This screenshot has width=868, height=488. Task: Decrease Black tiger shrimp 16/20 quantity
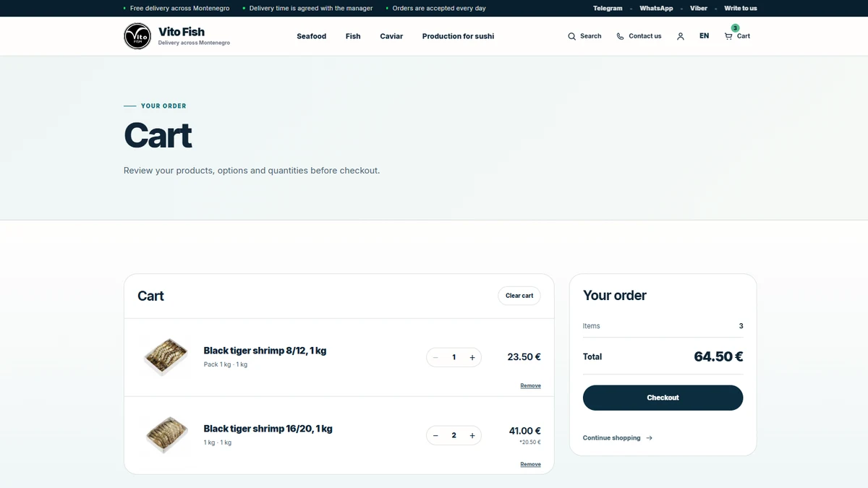pyautogui.click(x=435, y=435)
